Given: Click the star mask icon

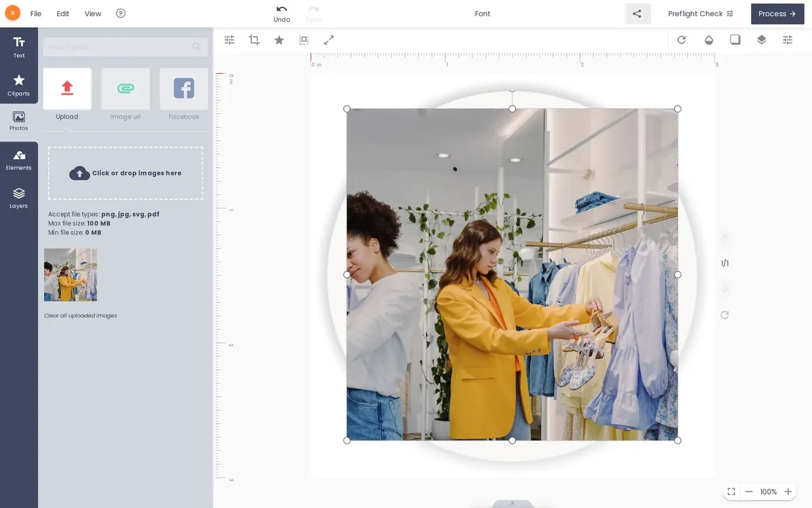Looking at the screenshot, I should pyautogui.click(x=279, y=40).
